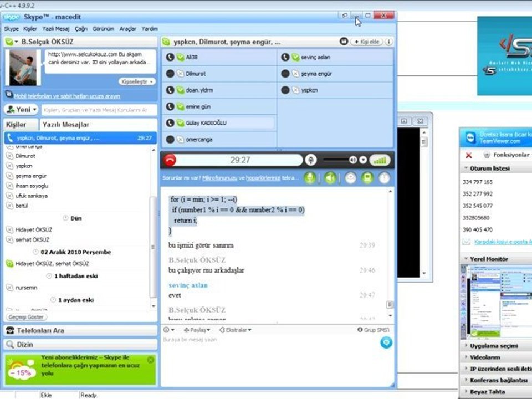Open status dropdown beside B.Selçuk ÖKSÜZ
The image size is (532, 399).
16,42
